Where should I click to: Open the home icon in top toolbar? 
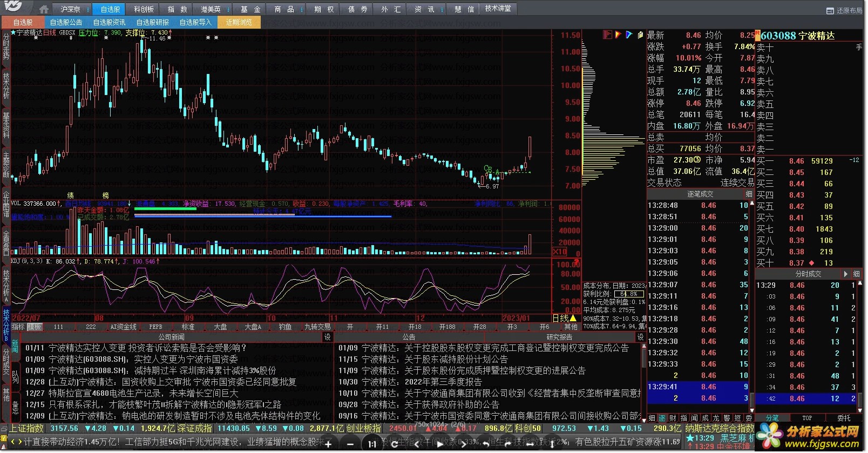44,9
